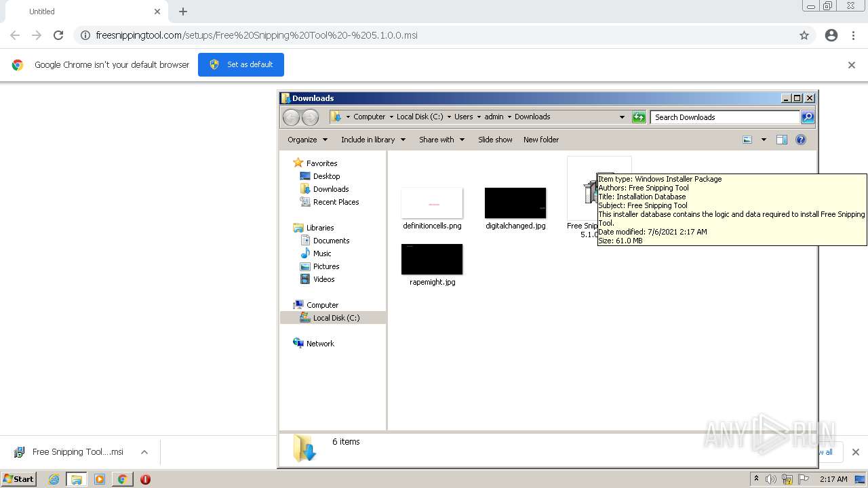Open Videos library
Screen dimensions: 868x488
pos(323,279)
